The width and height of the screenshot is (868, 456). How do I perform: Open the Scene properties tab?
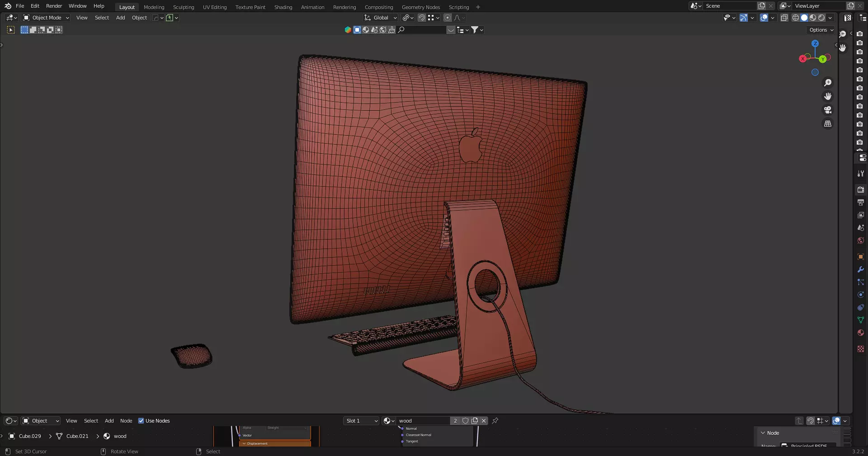pyautogui.click(x=861, y=228)
